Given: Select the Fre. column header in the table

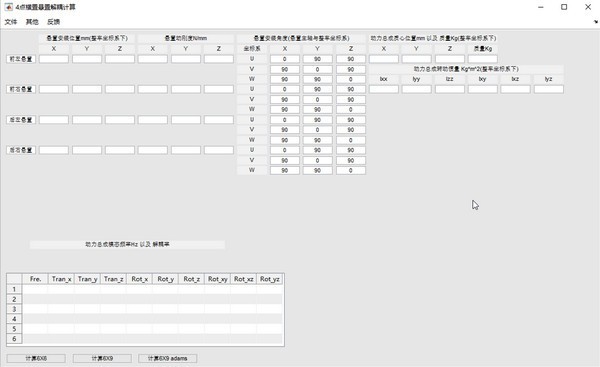Looking at the screenshot, I should pos(35,279).
